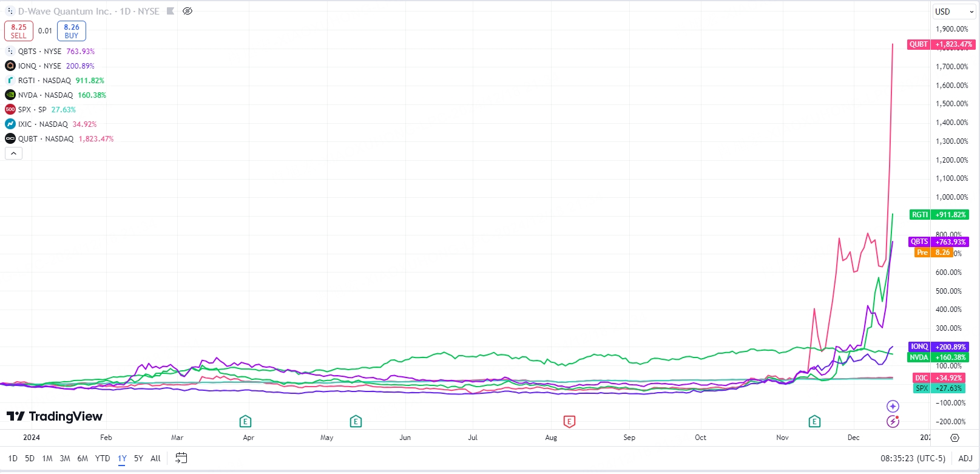Open the red earnings marker in August
980x474 pixels.
pyautogui.click(x=569, y=421)
